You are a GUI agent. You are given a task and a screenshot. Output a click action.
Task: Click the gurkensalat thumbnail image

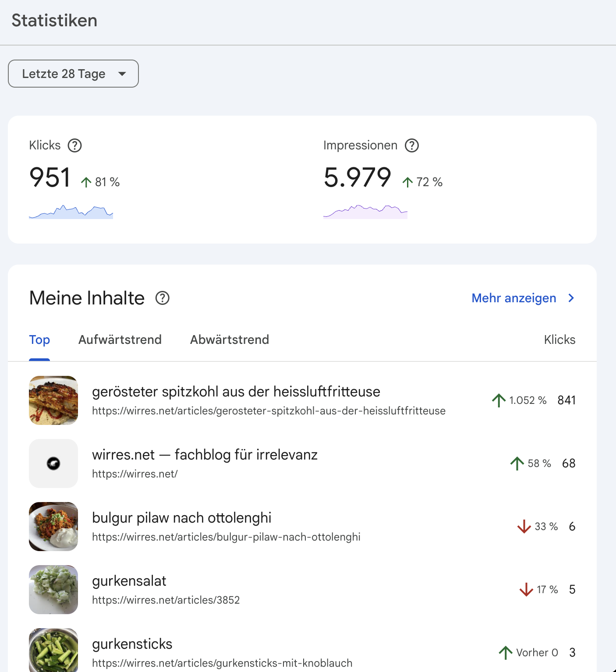coord(53,590)
